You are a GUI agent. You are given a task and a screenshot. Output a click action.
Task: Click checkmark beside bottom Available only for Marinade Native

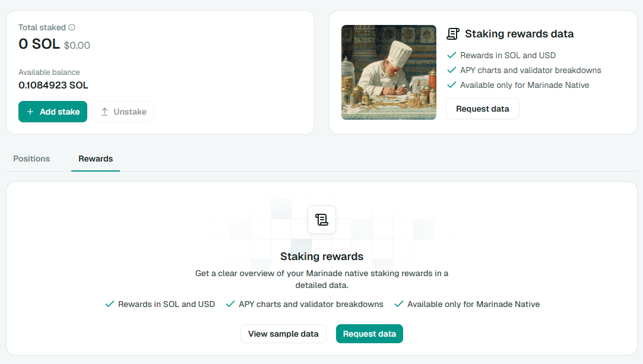point(398,304)
